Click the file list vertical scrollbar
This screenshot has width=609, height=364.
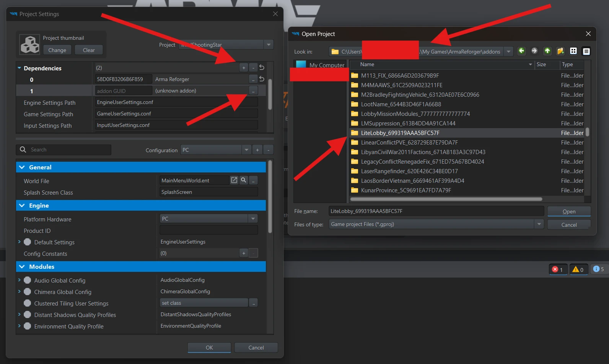(x=587, y=132)
